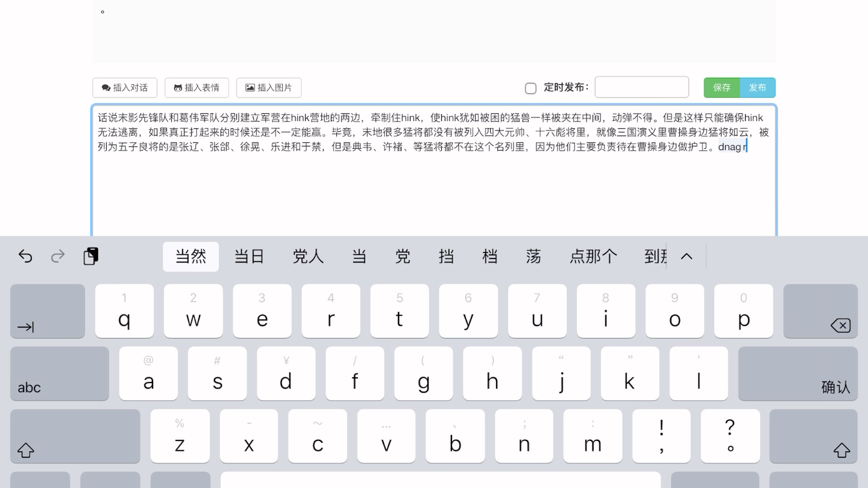Tap the question mark and period key
Viewport: 868px width, 488px height.
coord(731,436)
